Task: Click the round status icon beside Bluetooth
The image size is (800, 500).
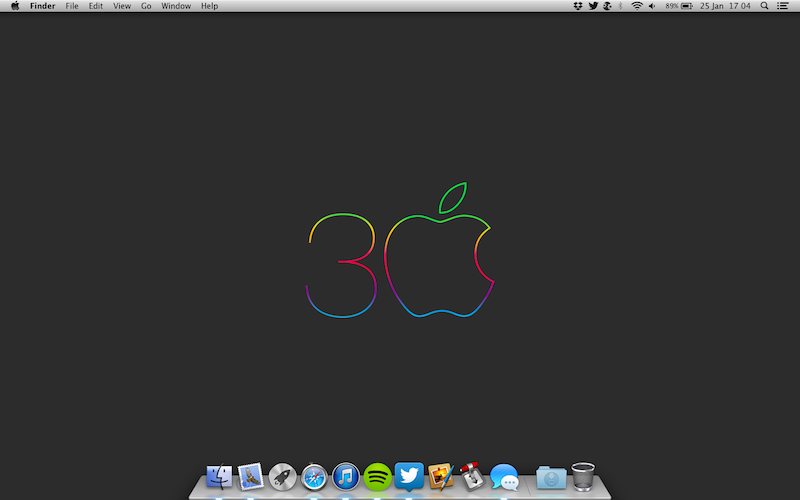Action: click(x=607, y=6)
